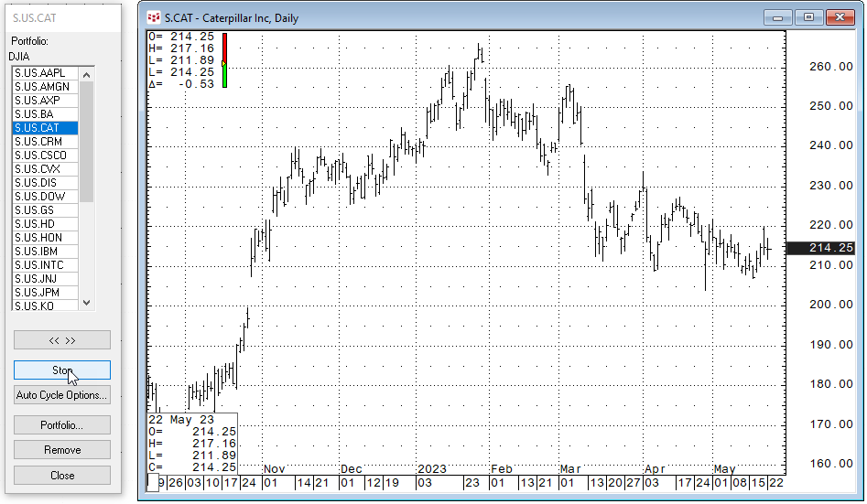Click the CQG chart window title icon
Image resolution: width=867 pixels, height=504 pixels.
tap(153, 17)
